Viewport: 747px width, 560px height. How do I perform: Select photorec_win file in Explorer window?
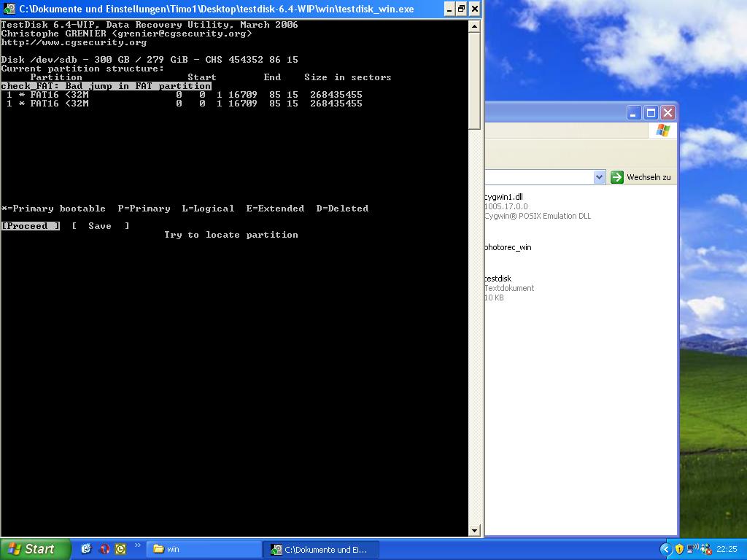tap(508, 247)
